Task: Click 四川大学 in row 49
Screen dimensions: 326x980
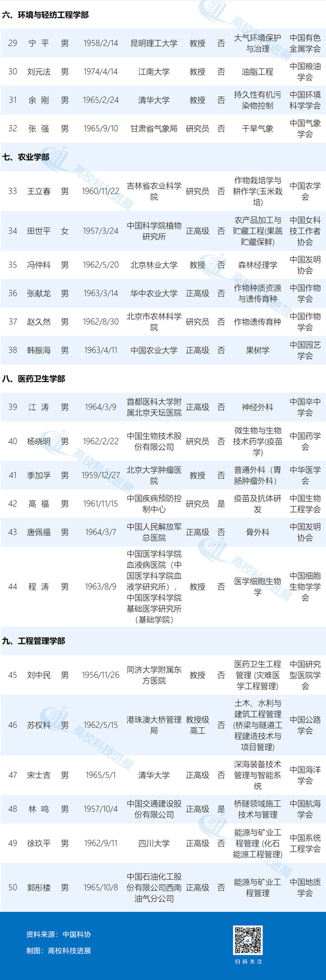Action: click(154, 843)
